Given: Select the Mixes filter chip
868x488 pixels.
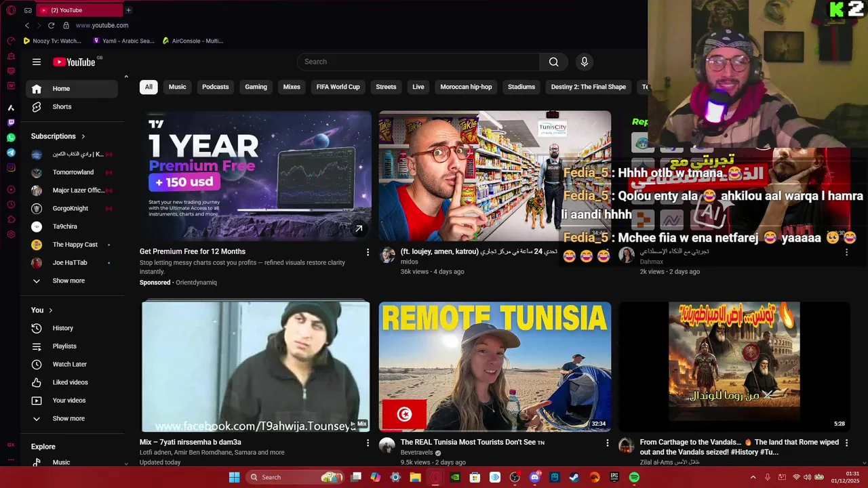Looking at the screenshot, I should 292,87.
